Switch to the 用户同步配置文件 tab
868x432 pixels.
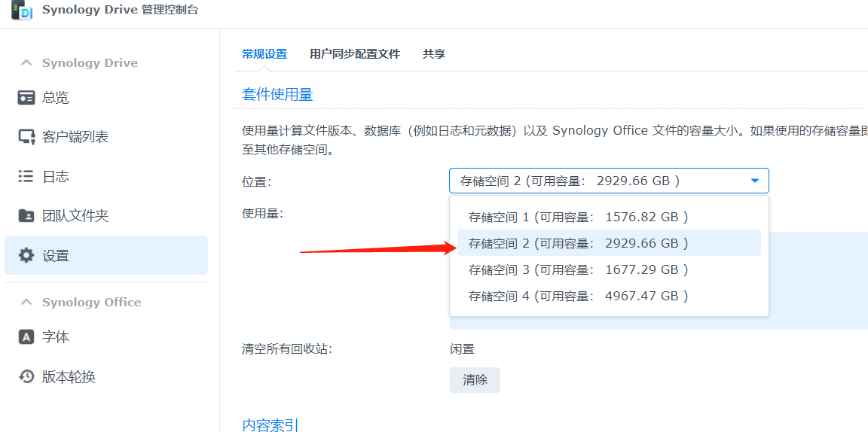pyautogui.click(x=355, y=54)
